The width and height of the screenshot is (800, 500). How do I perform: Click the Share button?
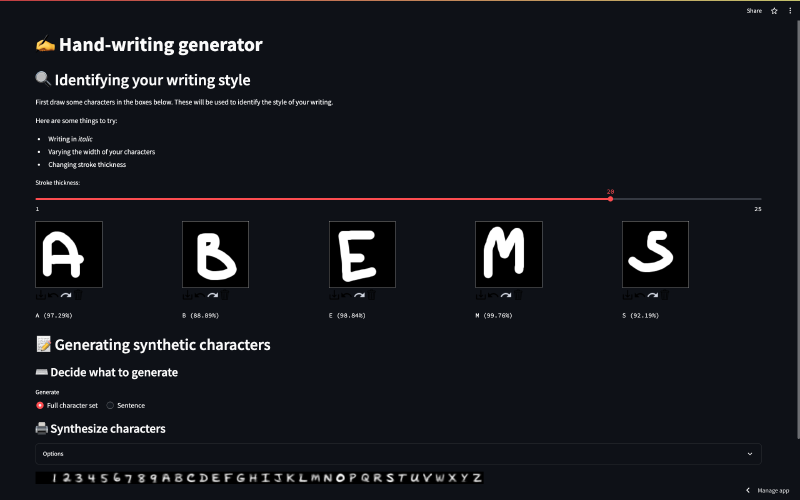coord(754,10)
